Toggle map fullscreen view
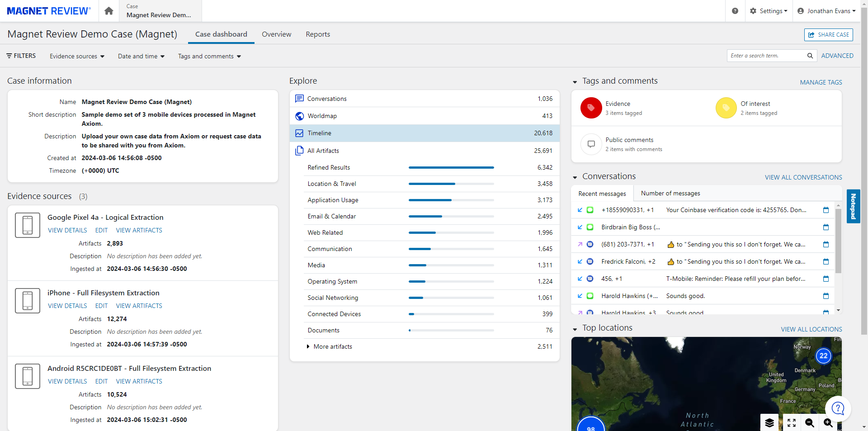 click(792, 422)
